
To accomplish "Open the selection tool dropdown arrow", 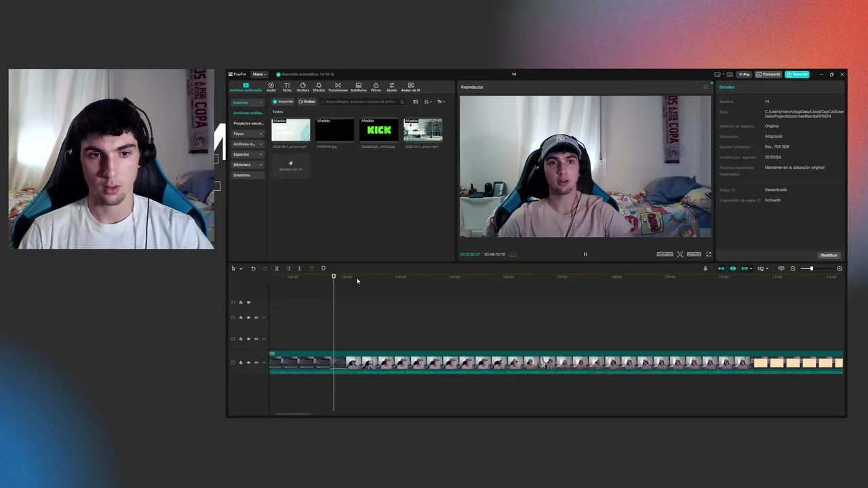I will [240, 268].
